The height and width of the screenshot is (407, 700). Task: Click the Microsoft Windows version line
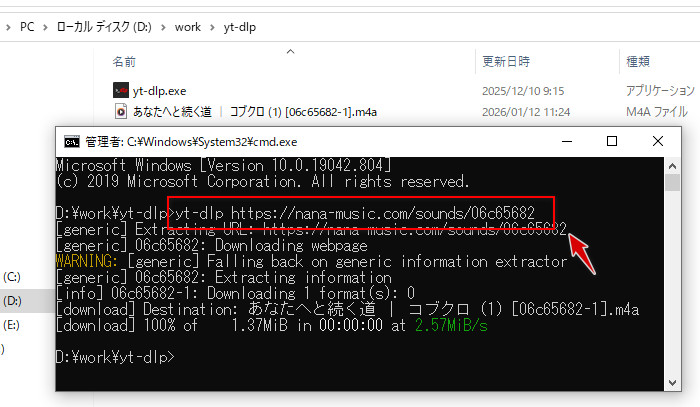[223, 166]
